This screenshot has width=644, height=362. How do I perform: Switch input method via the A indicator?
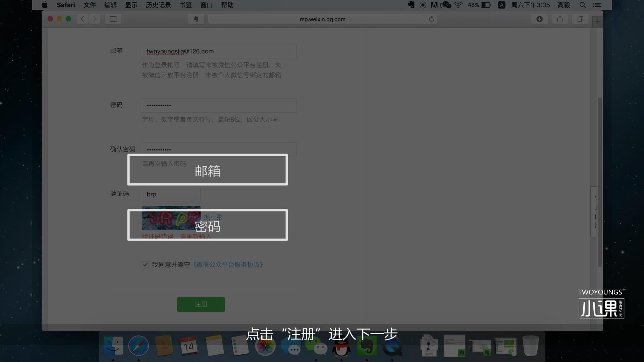(x=501, y=5)
